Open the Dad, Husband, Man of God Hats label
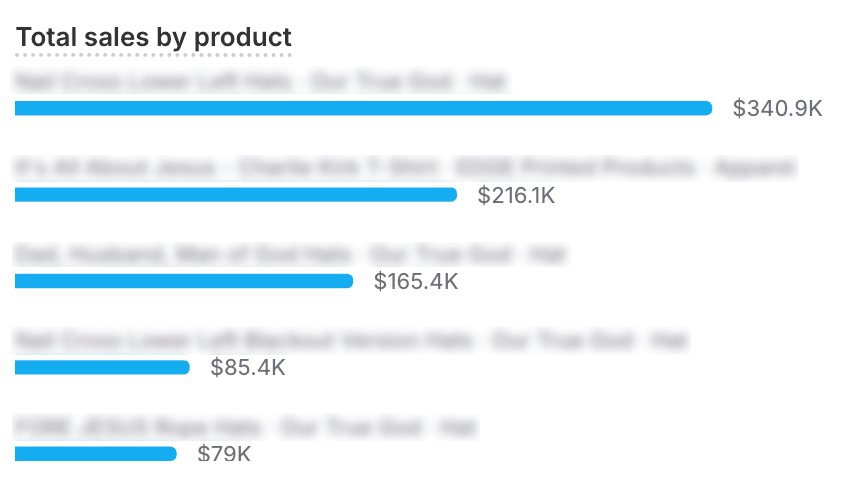 tap(290, 254)
